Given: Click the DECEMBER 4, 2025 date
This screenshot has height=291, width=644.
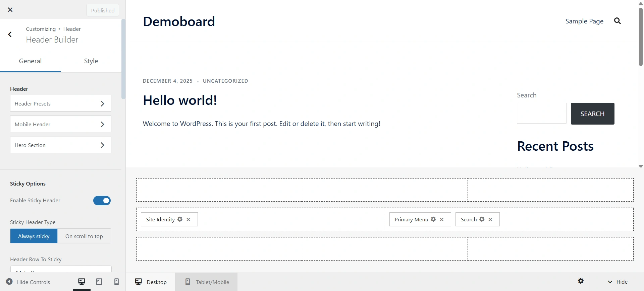Looking at the screenshot, I should tap(168, 81).
